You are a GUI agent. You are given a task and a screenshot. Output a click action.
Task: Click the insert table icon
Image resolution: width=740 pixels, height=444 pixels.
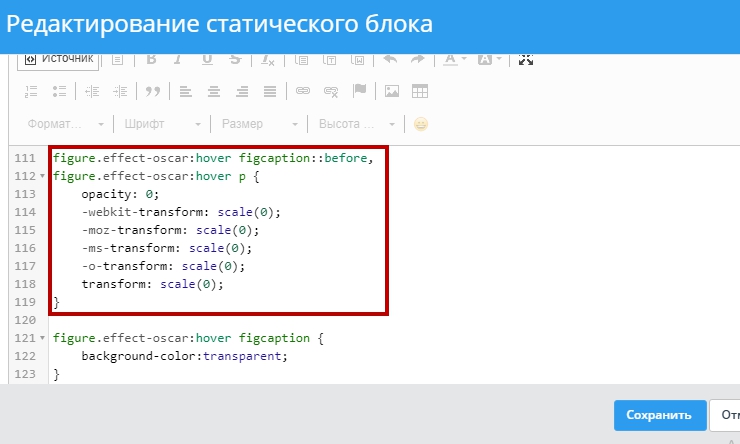click(420, 91)
